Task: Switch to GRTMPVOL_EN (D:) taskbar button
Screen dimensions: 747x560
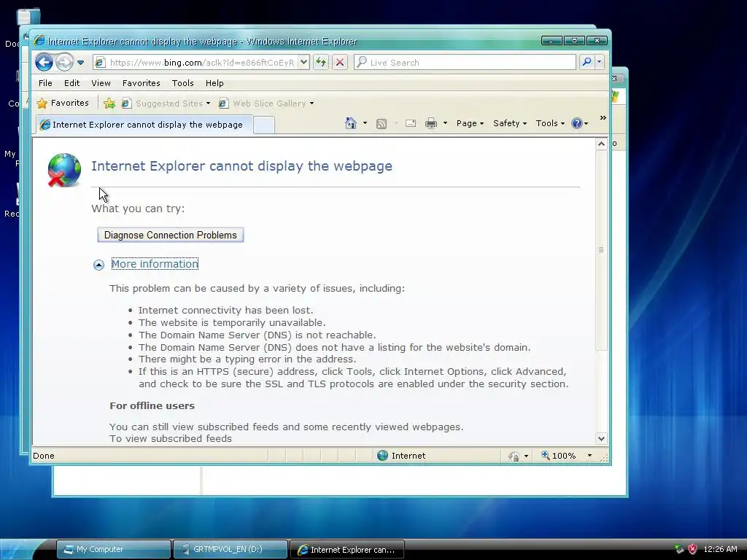Action: pos(230,549)
